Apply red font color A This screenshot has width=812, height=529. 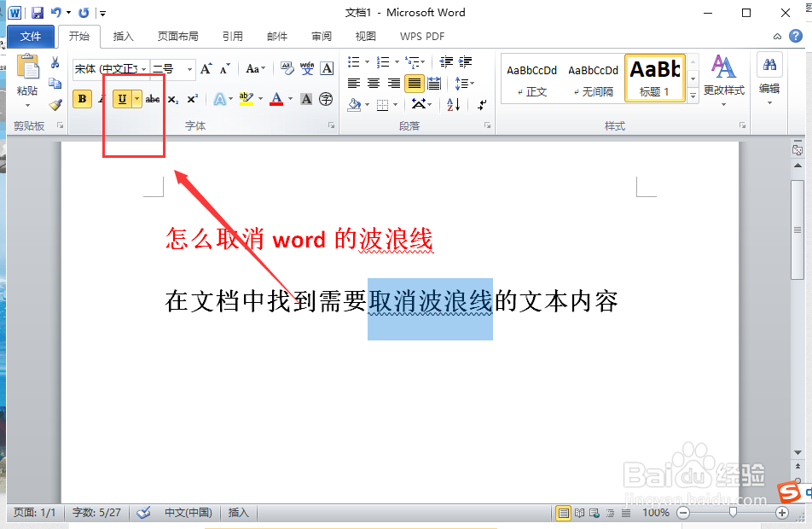point(276,99)
